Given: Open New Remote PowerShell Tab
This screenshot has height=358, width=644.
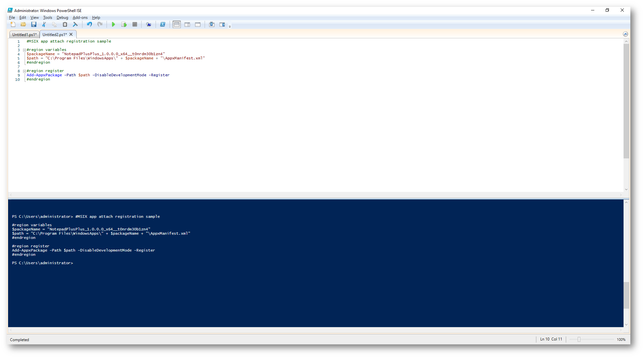Looking at the screenshot, I should point(148,24).
